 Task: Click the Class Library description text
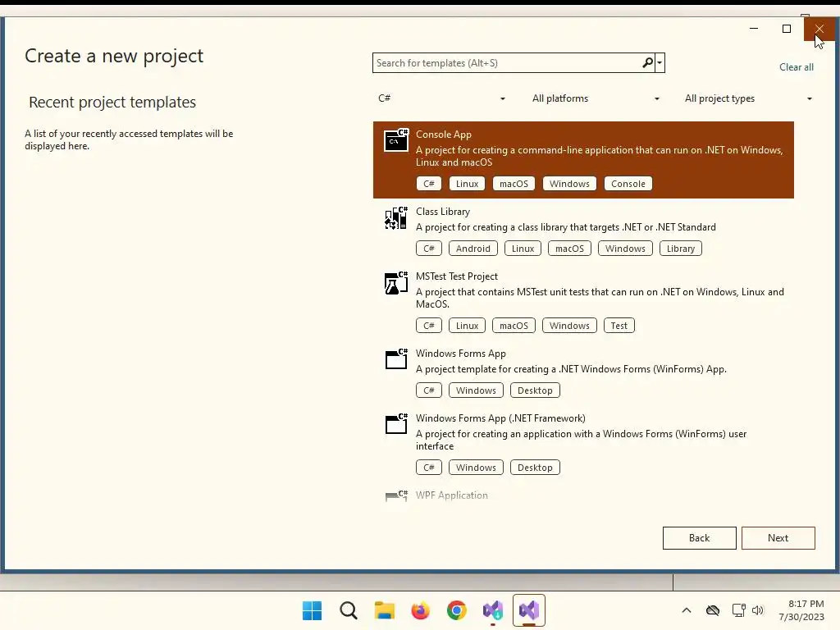566,227
